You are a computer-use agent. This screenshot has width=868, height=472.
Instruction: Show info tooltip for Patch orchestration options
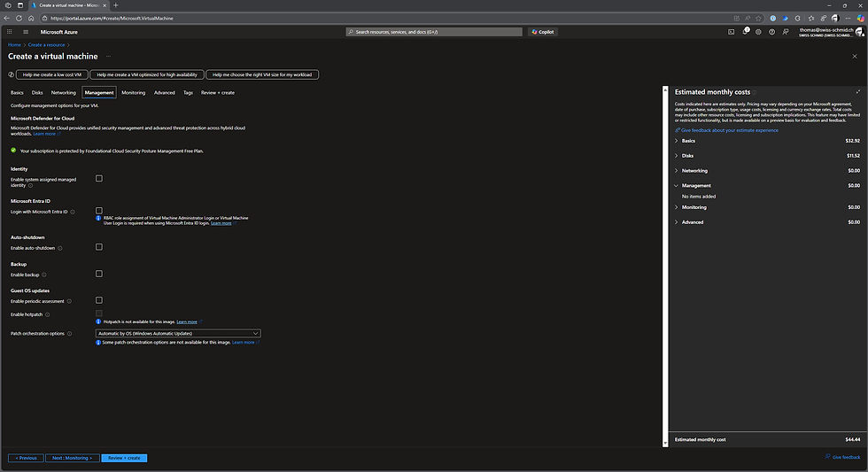click(70, 334)
